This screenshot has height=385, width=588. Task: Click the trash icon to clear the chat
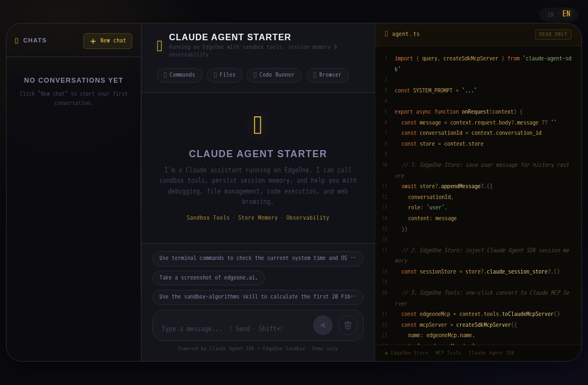[x=347, y=325]
